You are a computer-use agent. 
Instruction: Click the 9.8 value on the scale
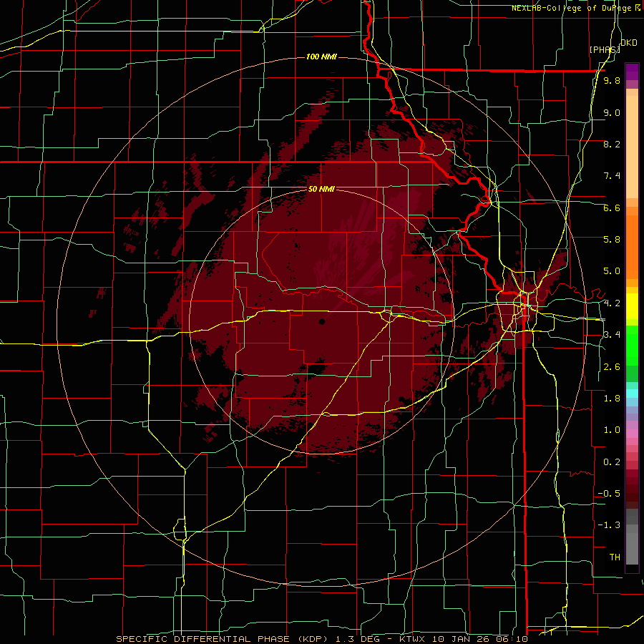(612, 81)
